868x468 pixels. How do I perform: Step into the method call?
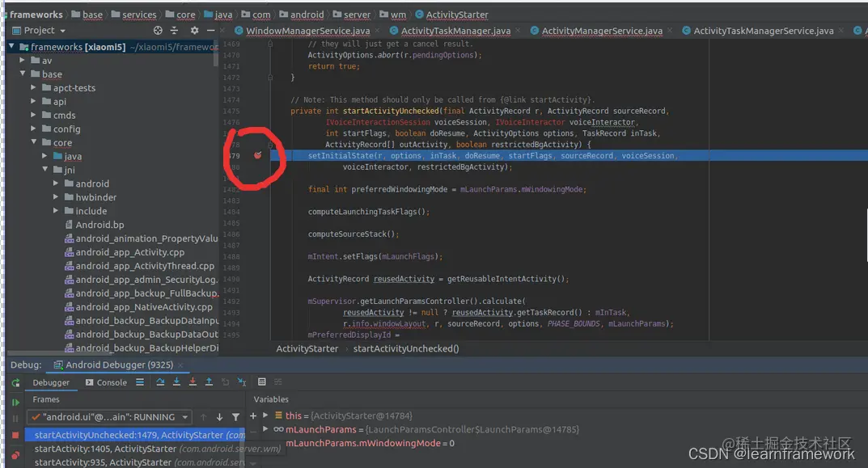click(176, 382)
